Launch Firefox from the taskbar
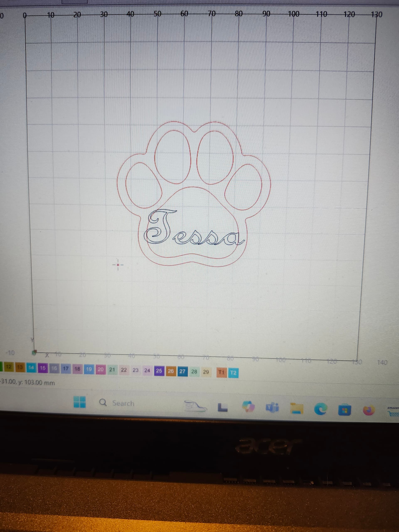Screen dimensions: 399x532 tap(369, 410)
